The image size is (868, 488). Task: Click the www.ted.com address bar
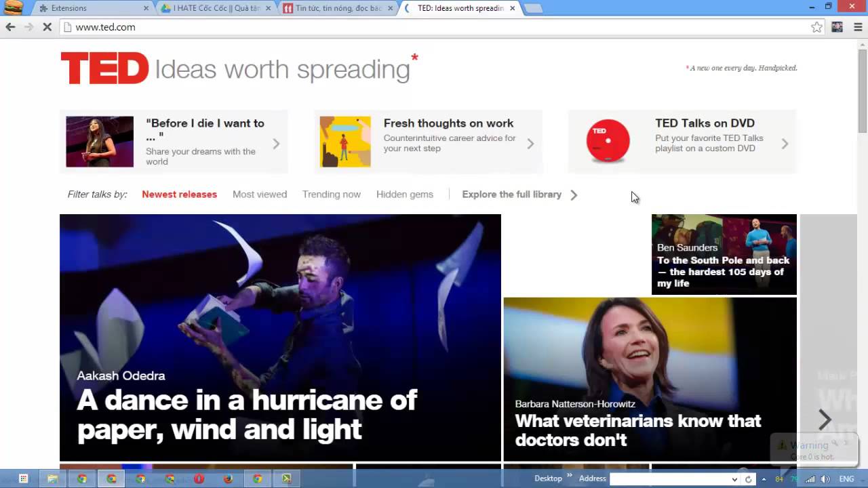tap(434, 27)
